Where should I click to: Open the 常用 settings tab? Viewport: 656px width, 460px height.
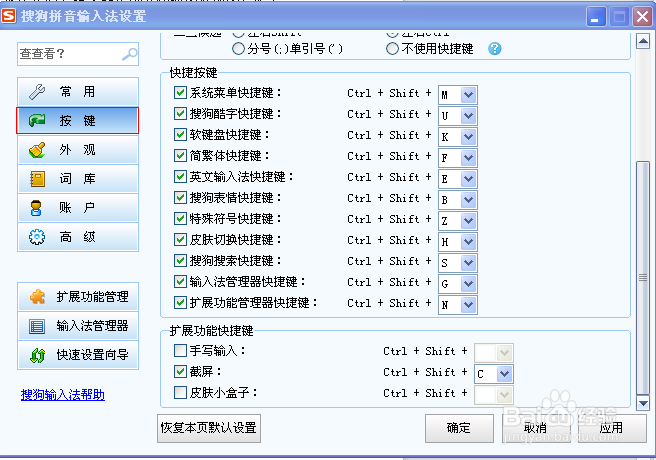(x=78, y=92)
